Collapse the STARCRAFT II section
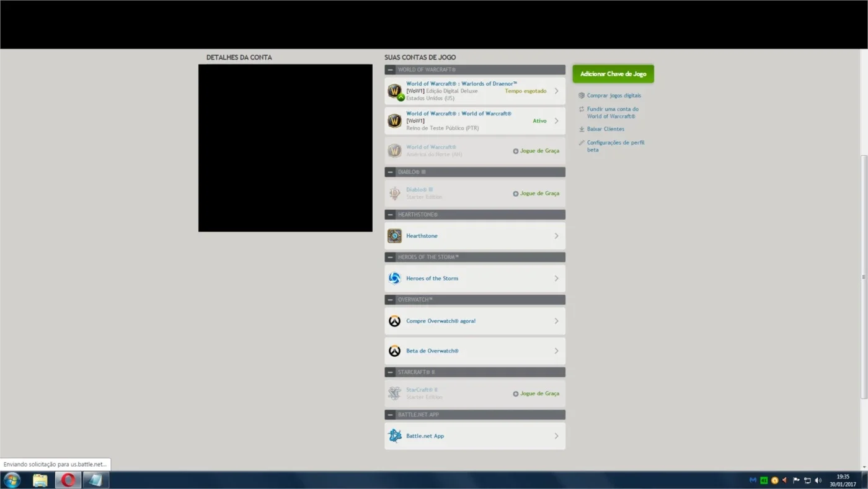This screenshot has height=489, width=868. click(390, 372)
